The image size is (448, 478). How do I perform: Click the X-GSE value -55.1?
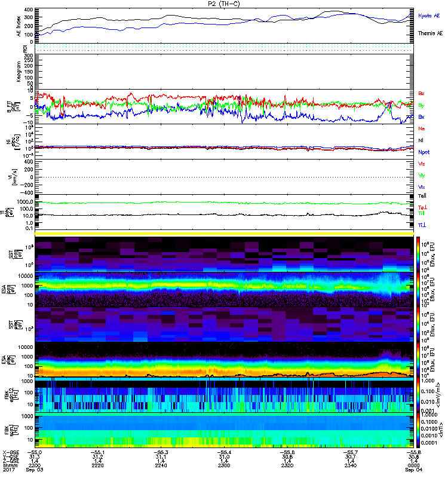coord(97,452)
